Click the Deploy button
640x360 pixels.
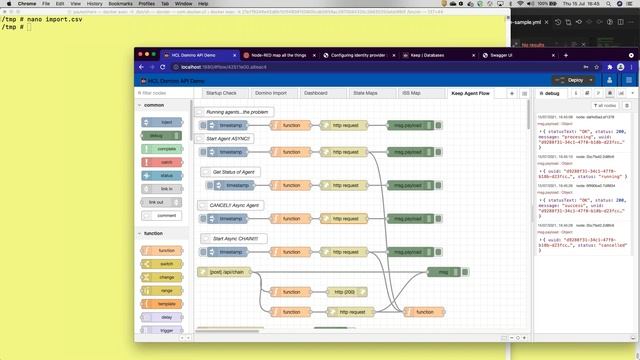coord(571,80)
